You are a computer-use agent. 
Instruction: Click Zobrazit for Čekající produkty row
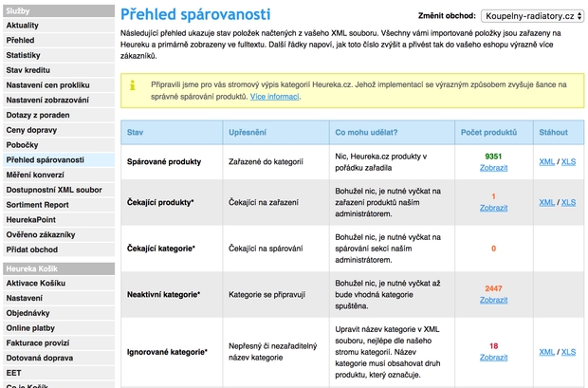tap(493, 208)
